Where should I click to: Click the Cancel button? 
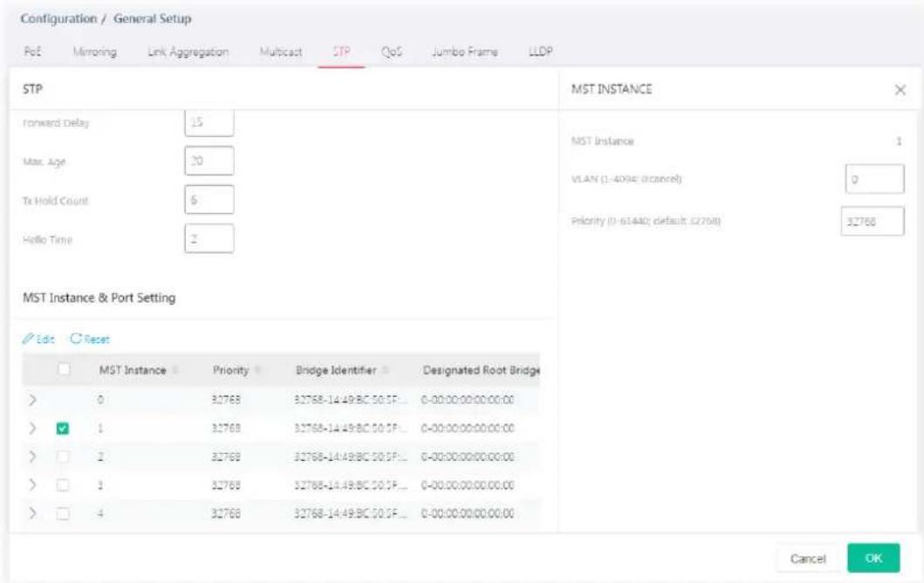point(808,559)
